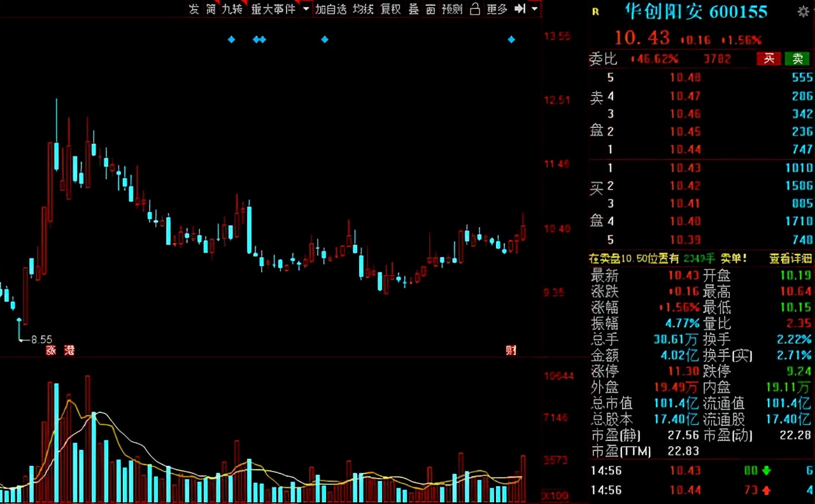Click the current price 10.43 in header
Viewport: 815px width, 504px height.
[x=642, y=38]
